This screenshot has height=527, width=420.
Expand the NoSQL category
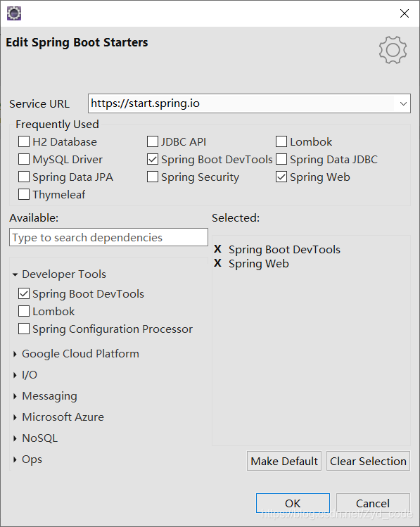pos(15,438)
